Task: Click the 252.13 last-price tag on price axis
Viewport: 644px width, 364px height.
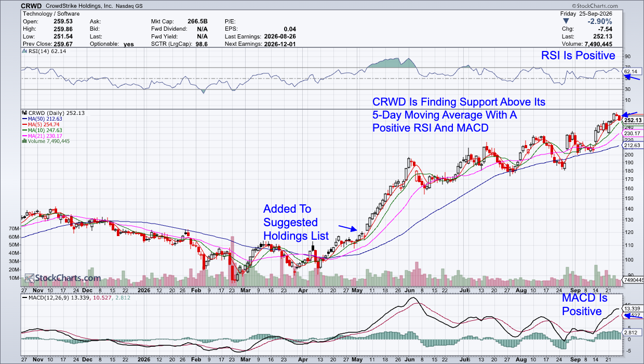Action: coord(633,120)
